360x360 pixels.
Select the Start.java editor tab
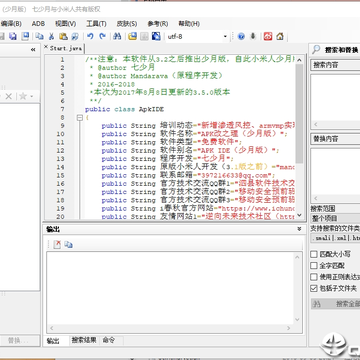click(x=66, y=48)
